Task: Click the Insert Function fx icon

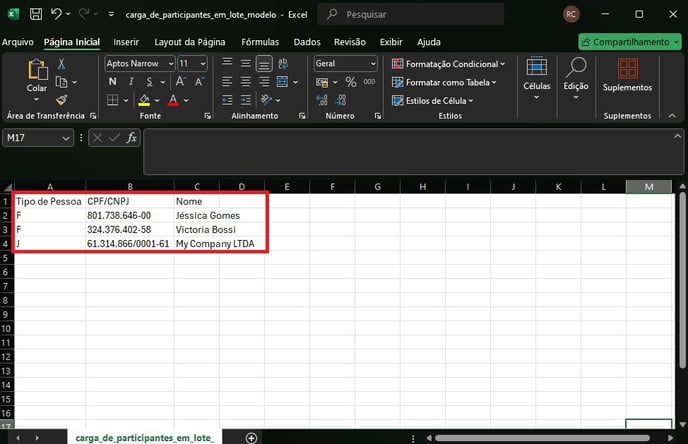Action: click(131, 138)
